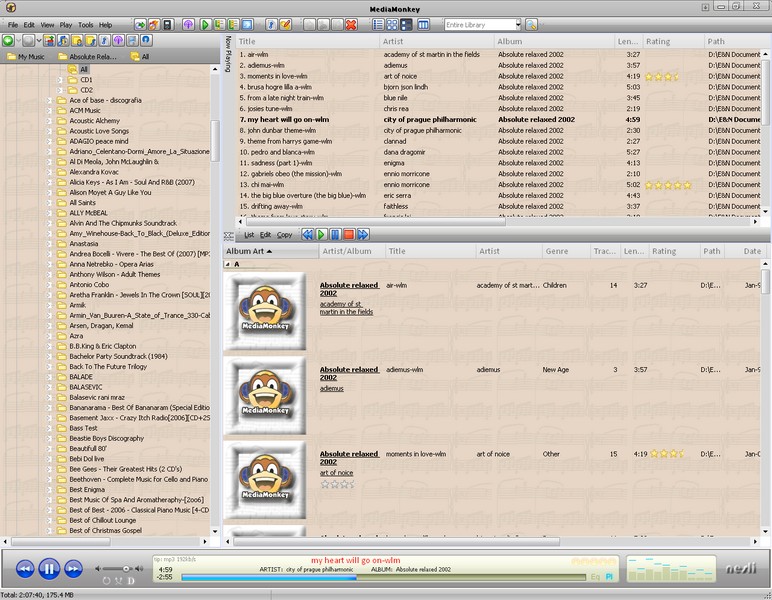Click the first MediaMonkey album art thumbnail for air-wlm

(x=265, y=312)
